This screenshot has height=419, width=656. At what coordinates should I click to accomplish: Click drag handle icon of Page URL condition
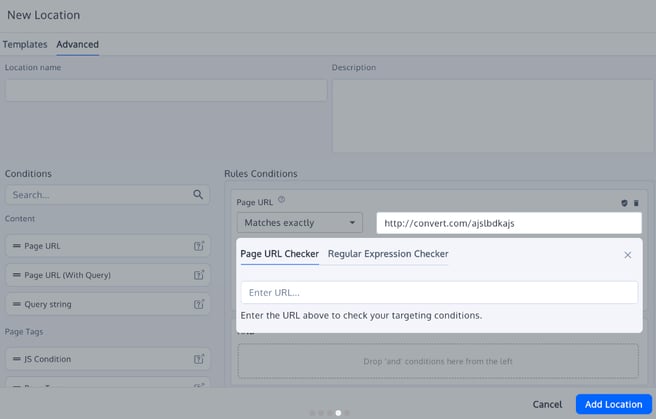[x=17, y=246]
